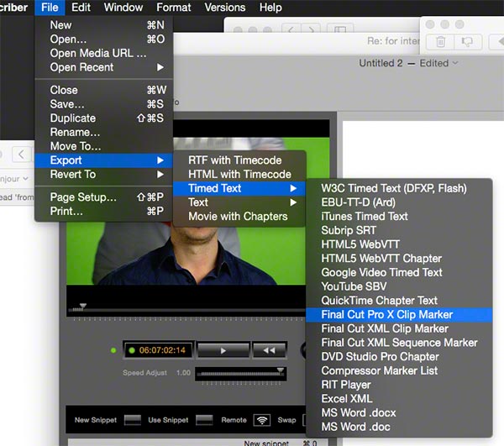The image size is (504, 446).
Task: Click the trash icon in Mail window
Action: pos(440,41)
